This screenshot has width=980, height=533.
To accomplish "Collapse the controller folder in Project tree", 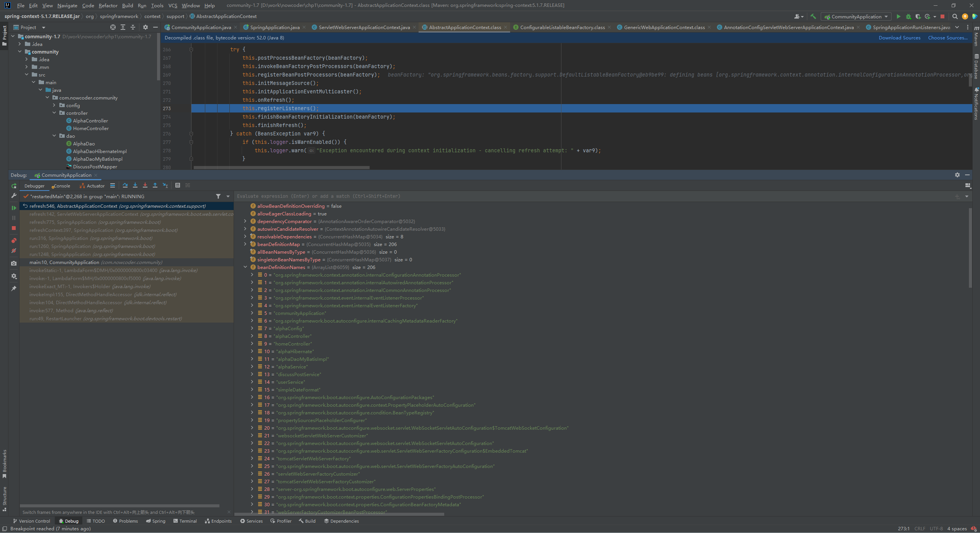I will pos(54,113).
